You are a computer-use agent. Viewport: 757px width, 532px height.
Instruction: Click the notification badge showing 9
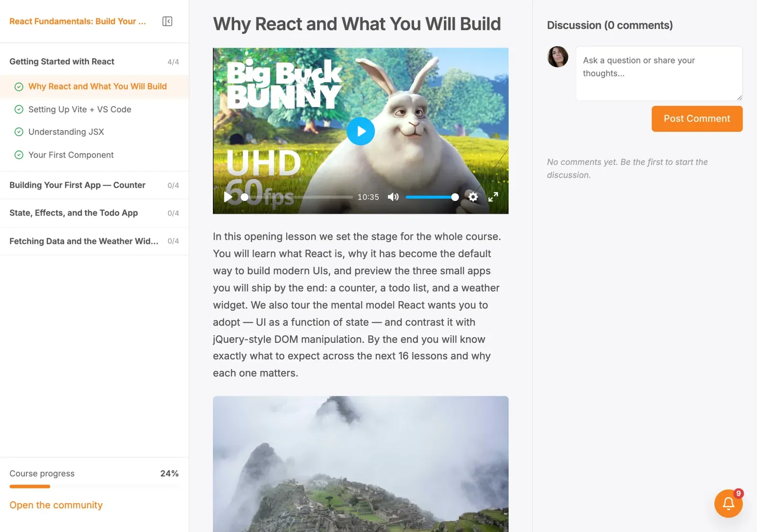click(x=739, y=493)
